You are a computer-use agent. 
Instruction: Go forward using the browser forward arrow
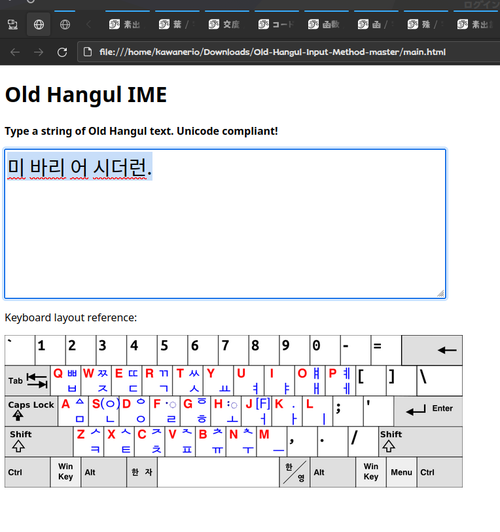[x=38, y=52]
